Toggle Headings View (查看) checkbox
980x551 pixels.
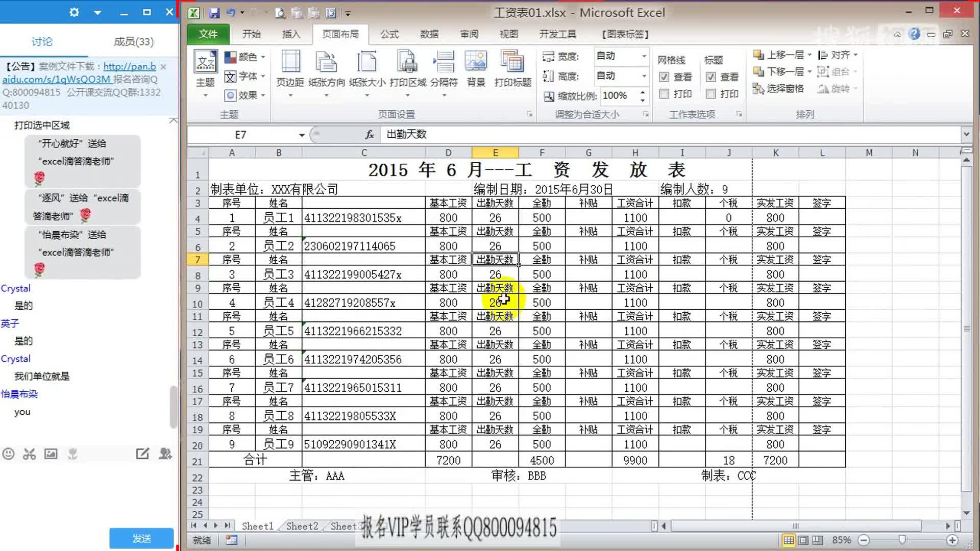(x=710, y=77)
